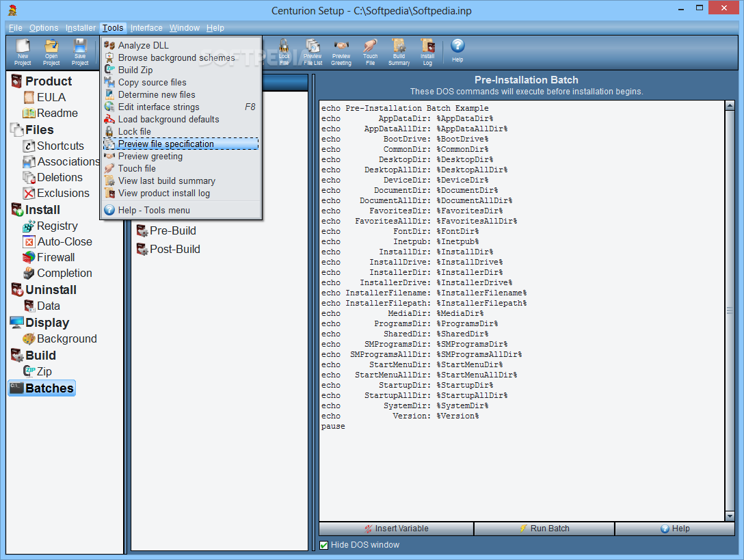Click the Help button below batch editor
Screen dimensions: 744x560
[675, 529]
